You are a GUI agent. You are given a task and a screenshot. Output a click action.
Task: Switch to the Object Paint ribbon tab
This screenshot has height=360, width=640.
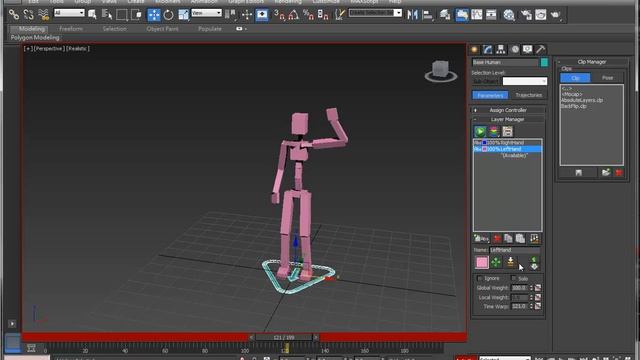click(162, 29)
